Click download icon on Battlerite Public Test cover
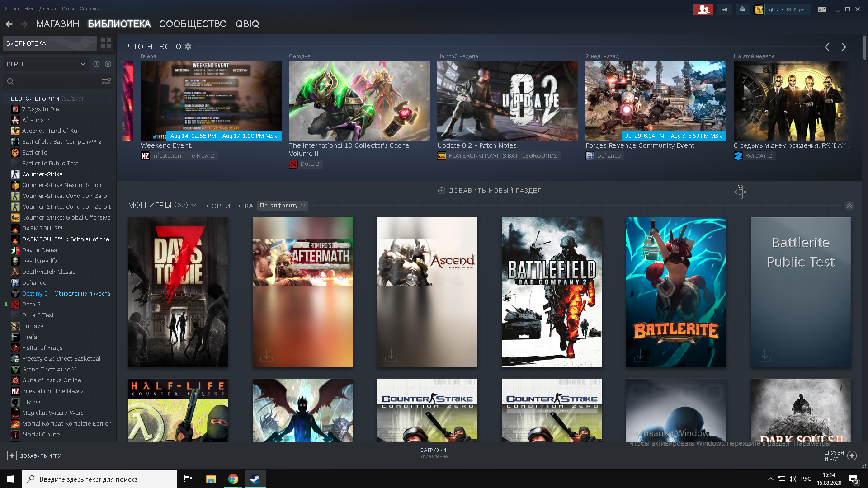868x488 pixels. tap(765, 355)
